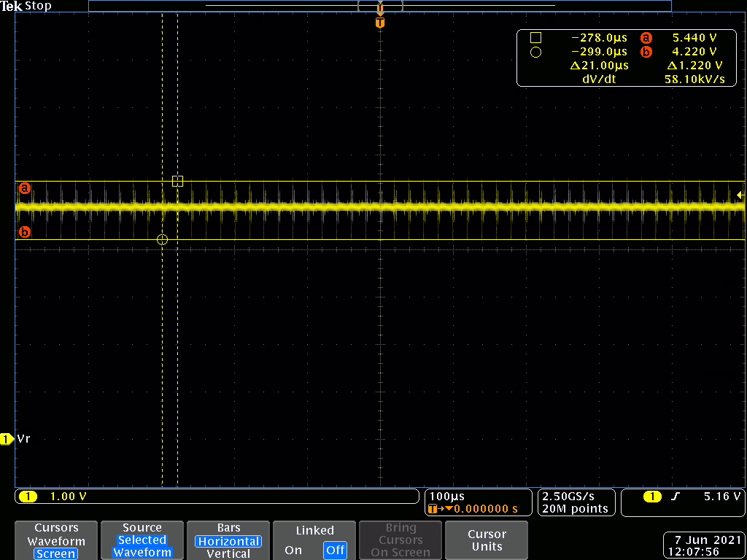This screenshot has height=560, width=747.
Task: Select the square cursor marker on waveform
Action: (177, 181)
